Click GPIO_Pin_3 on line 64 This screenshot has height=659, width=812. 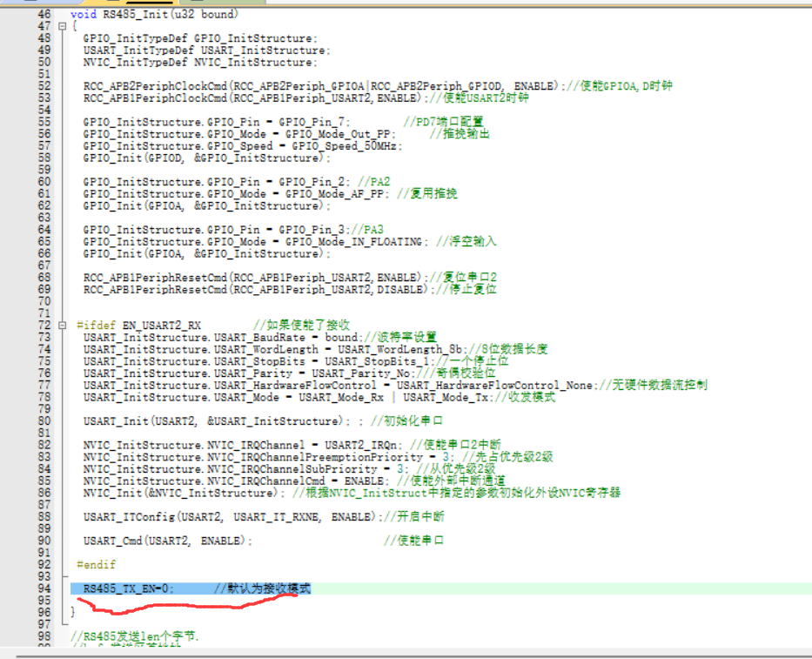coord(312,230)
